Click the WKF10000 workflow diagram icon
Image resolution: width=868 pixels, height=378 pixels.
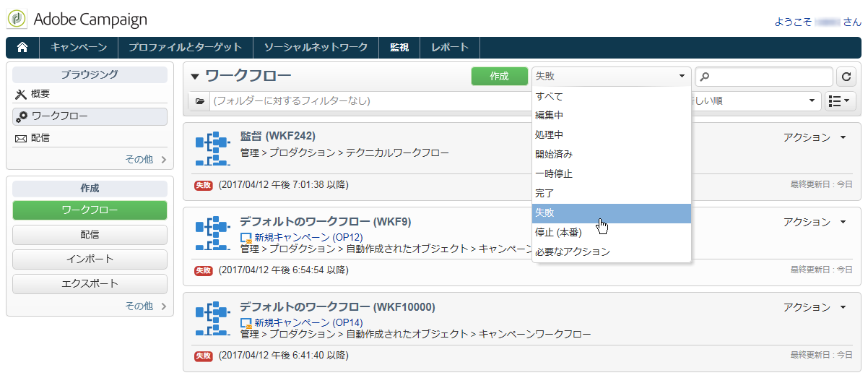[x=213, y=320]
